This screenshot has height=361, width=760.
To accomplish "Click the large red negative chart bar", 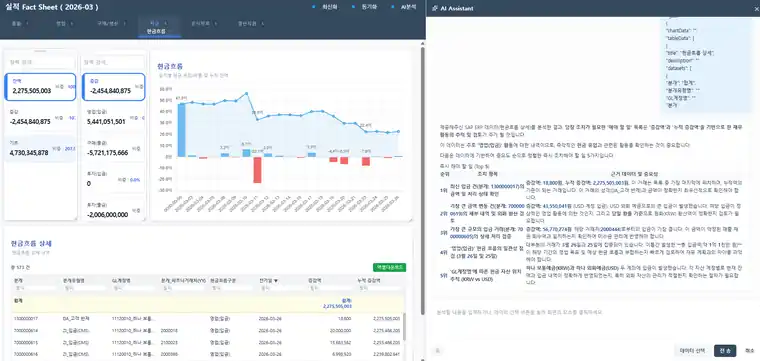I will (x=257, y=170).
